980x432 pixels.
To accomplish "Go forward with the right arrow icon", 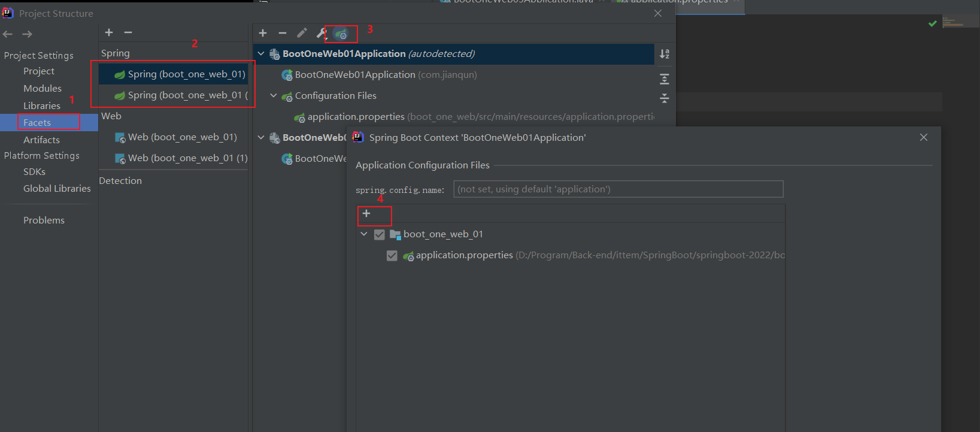I will coord(27,34).
